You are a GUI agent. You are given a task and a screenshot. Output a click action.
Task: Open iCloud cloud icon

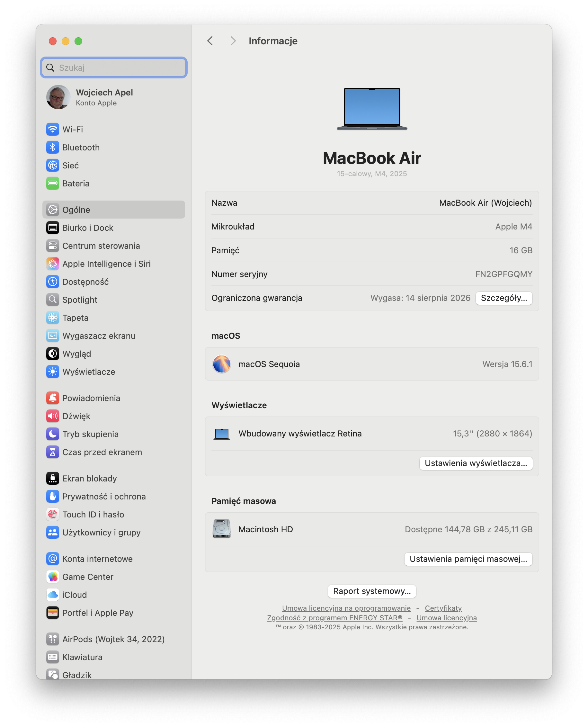52,595
